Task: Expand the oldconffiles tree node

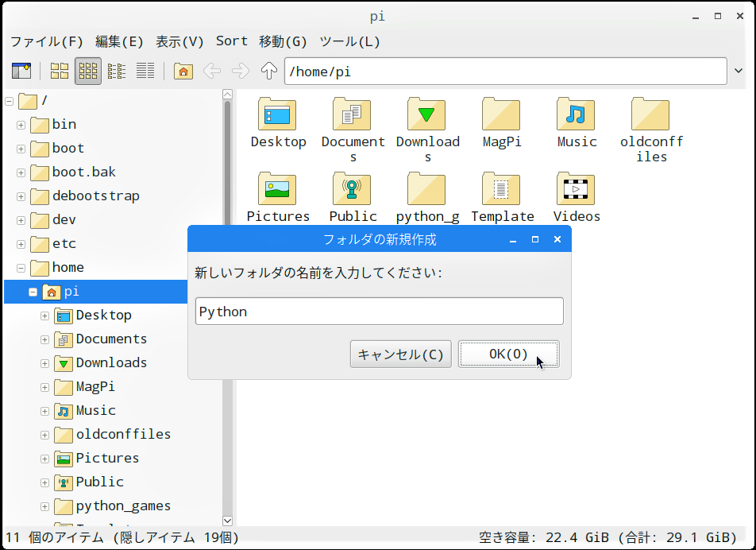Action: click(44, 435)
